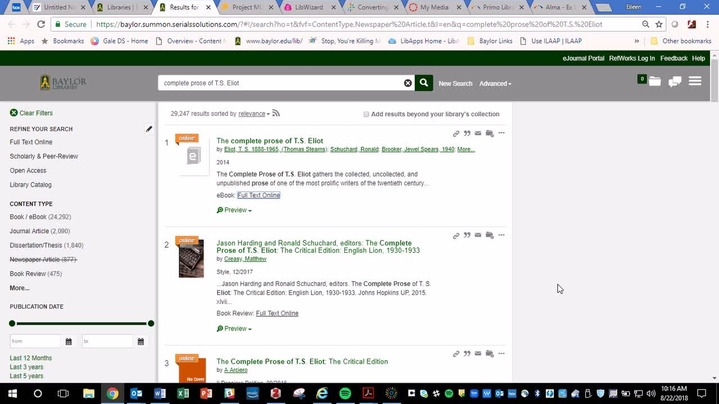
Task: Click left handle of publication date slider
Action: [12, 323]
